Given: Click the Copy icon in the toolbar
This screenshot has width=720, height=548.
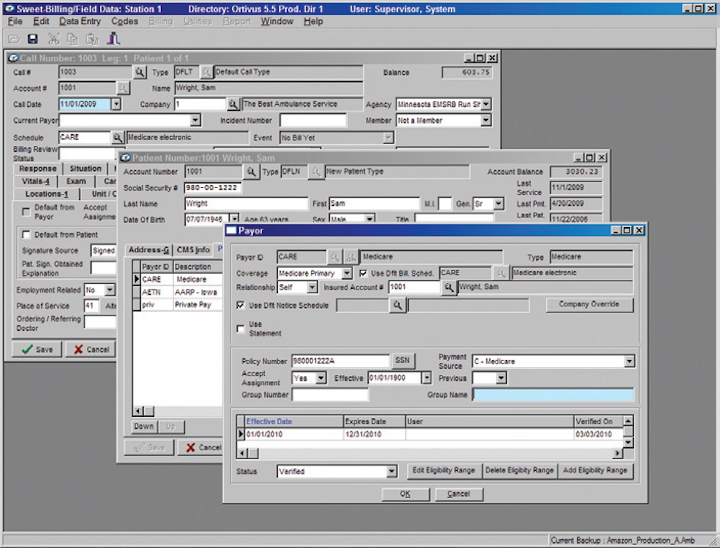Looking at the screenshot, I should (74, 39).
